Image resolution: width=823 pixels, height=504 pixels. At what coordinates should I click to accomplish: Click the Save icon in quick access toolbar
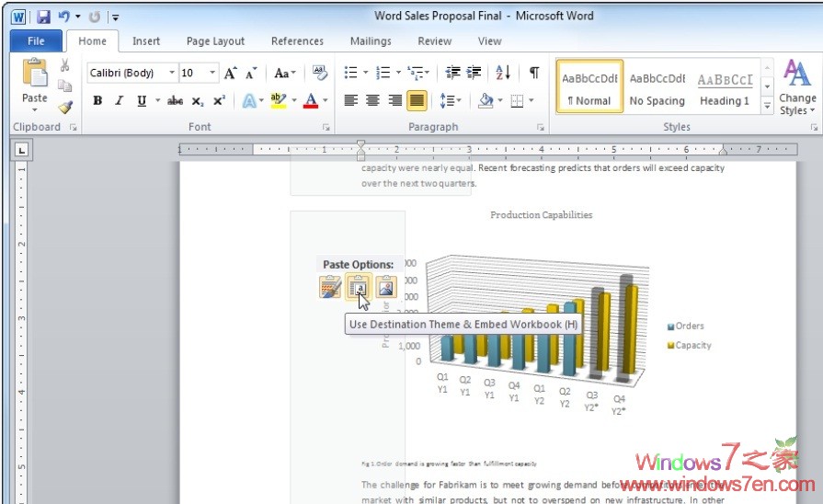pos(43,17)
